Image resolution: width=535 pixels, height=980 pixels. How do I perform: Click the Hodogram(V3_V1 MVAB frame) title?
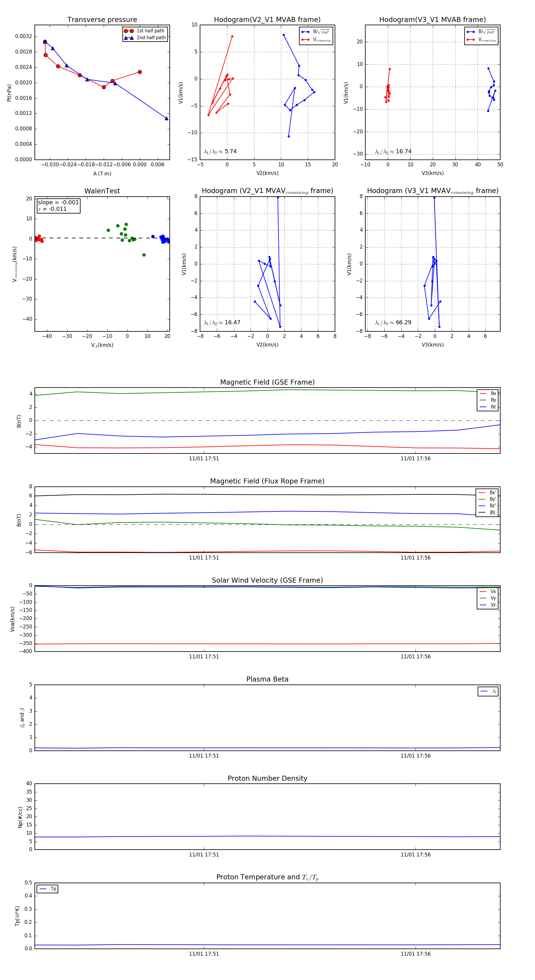click(432, 20)
